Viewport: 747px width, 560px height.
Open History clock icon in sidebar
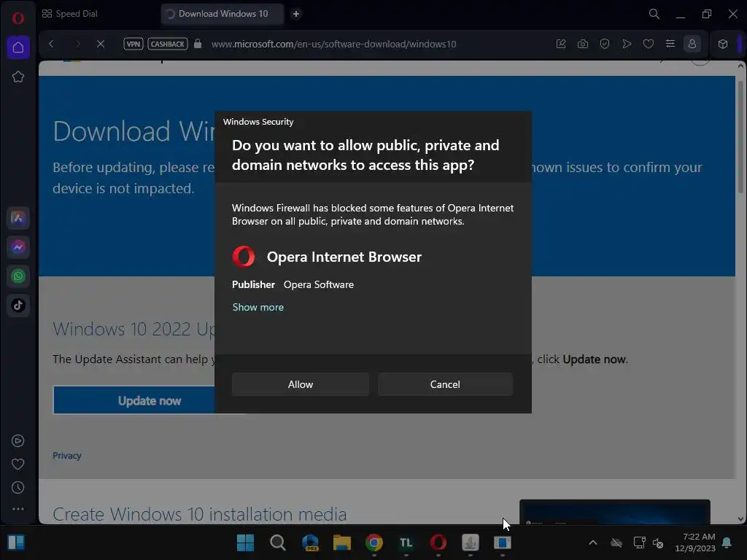(x=18, y=488)
